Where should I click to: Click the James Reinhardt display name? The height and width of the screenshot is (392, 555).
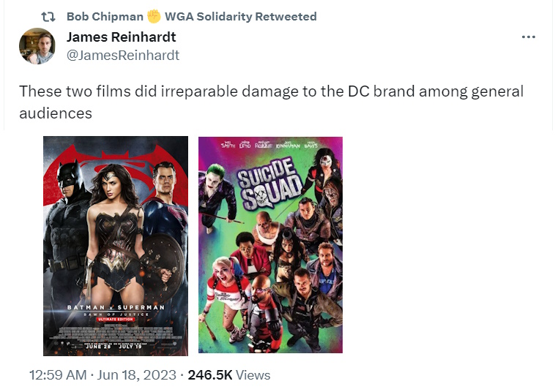pos(121,37)
